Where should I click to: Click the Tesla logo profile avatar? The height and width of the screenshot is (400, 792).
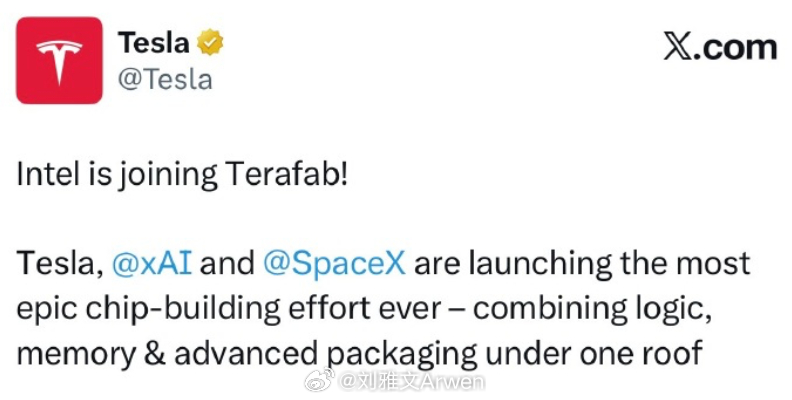[58, 60]
